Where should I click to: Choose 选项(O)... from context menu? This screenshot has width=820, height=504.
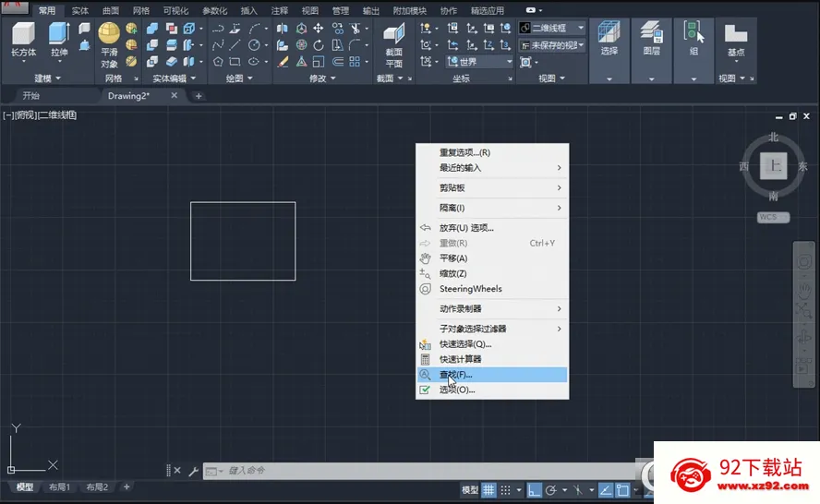point(492,390)
